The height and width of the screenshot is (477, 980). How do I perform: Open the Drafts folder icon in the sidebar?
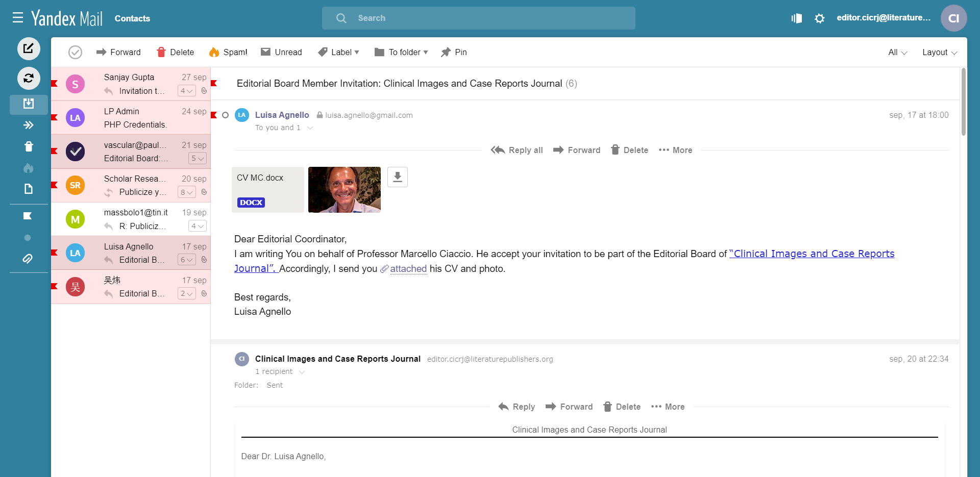click(29, 189)
